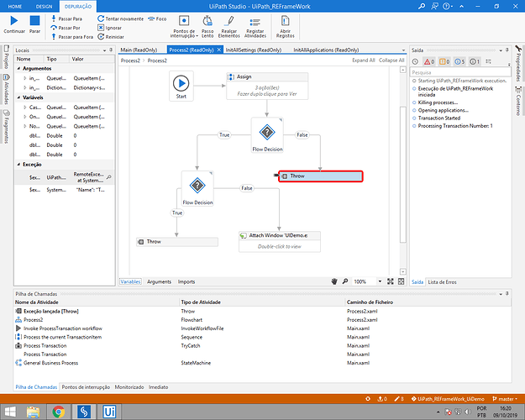Click the Pesquisa search field
The image size is (525, 420).
pyautogui.click(x=460, y=72)
